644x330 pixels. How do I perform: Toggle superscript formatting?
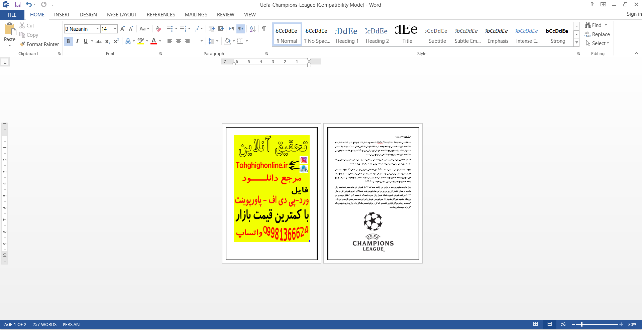pos(116,41)
